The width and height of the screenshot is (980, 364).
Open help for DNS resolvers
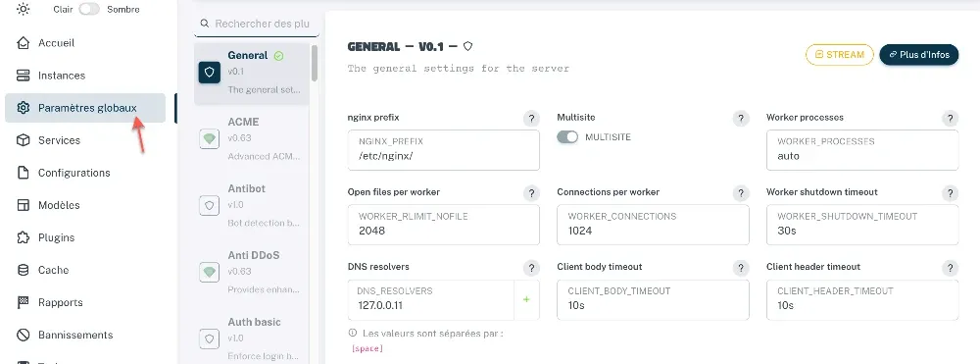(530, 268)
